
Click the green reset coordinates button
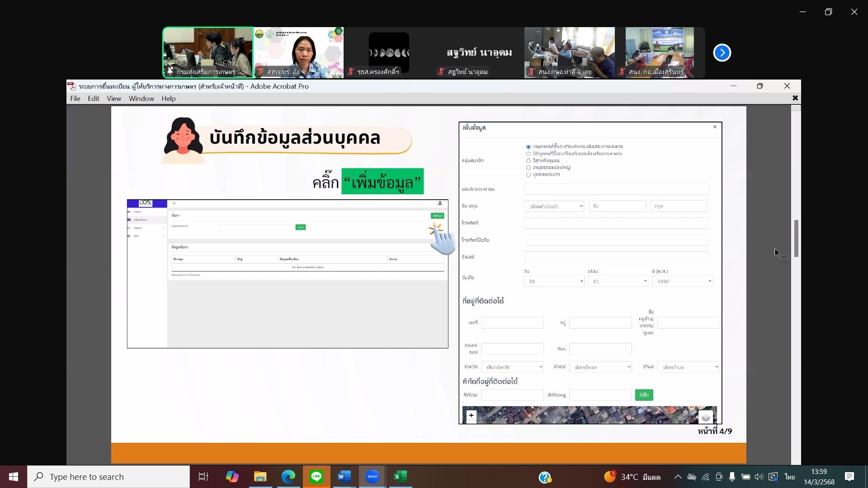click(x=644, y=395)
